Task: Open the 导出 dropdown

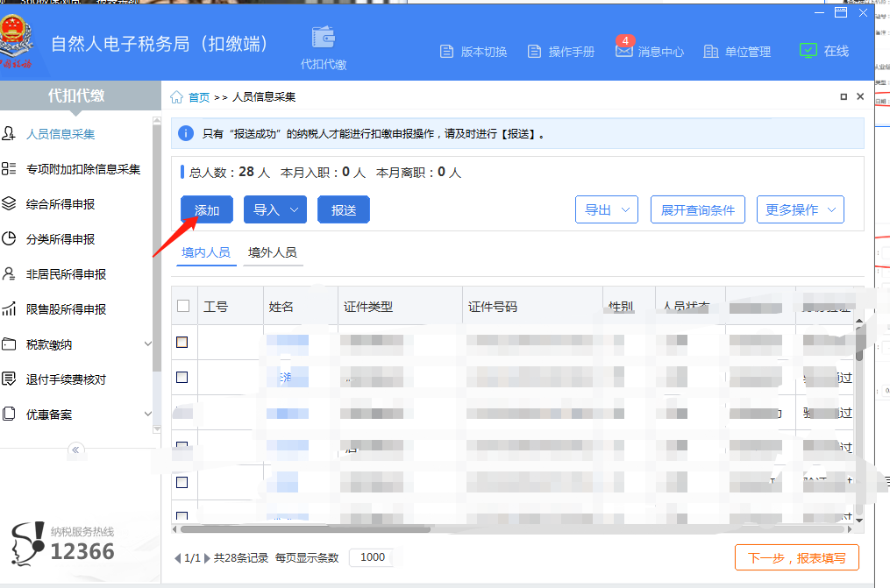Action: [606, 209]
